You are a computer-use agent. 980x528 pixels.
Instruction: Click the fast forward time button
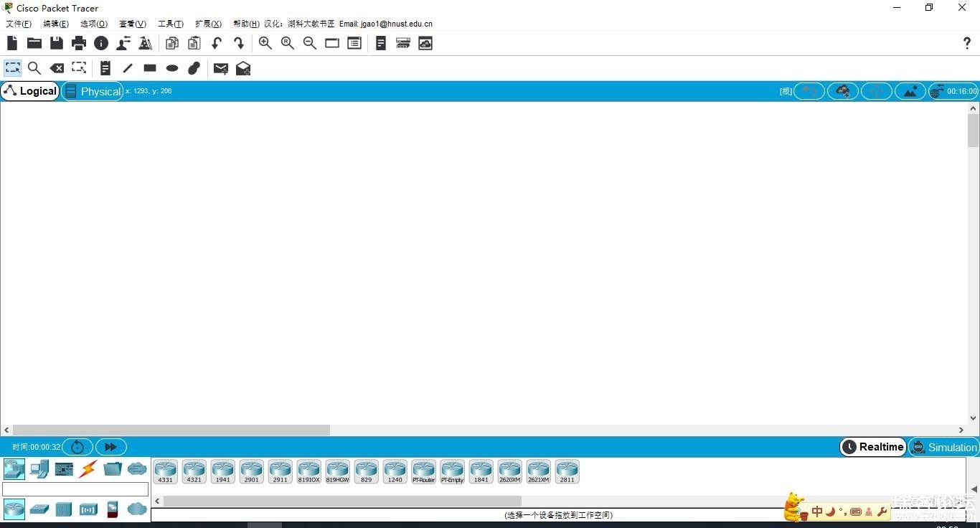[x=110, y=447]
